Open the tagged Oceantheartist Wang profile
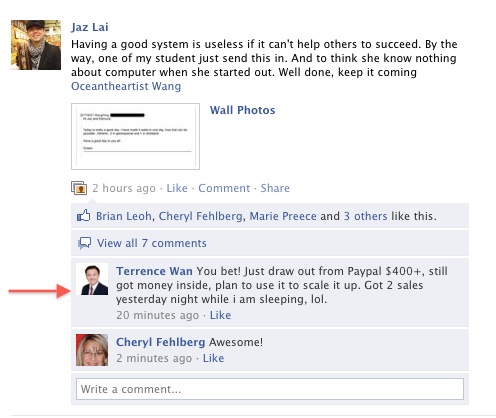This screenshot has height=418, width=496. [126, 86]
